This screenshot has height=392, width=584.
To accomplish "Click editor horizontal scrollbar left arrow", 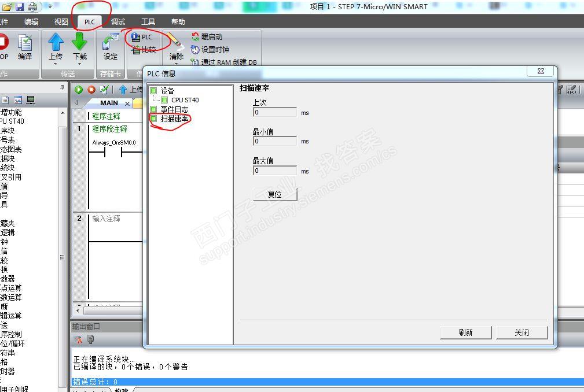I will coord(78,310).
